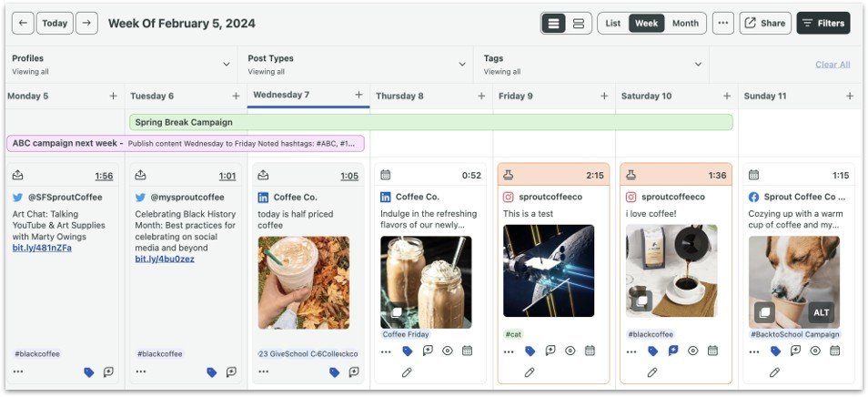This screenshot has height=397, width=868.
Task: Add a post on Sunday 11
Action: (850, 96)
